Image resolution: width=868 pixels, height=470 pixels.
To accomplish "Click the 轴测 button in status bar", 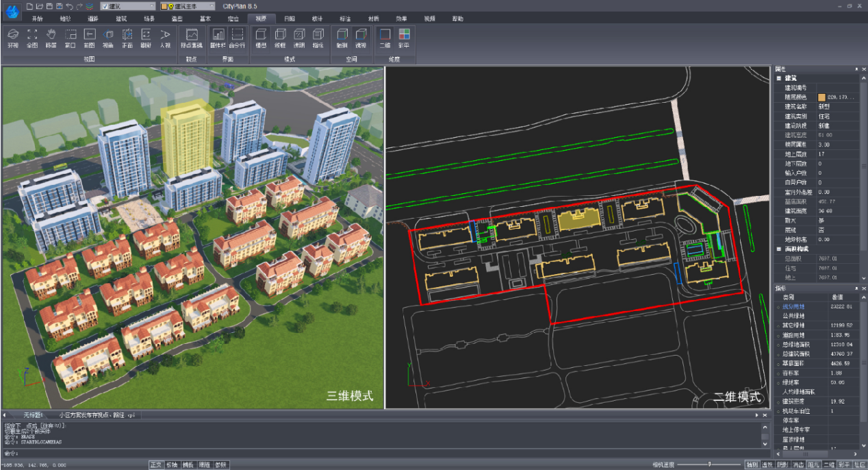I will pos(752,465).
